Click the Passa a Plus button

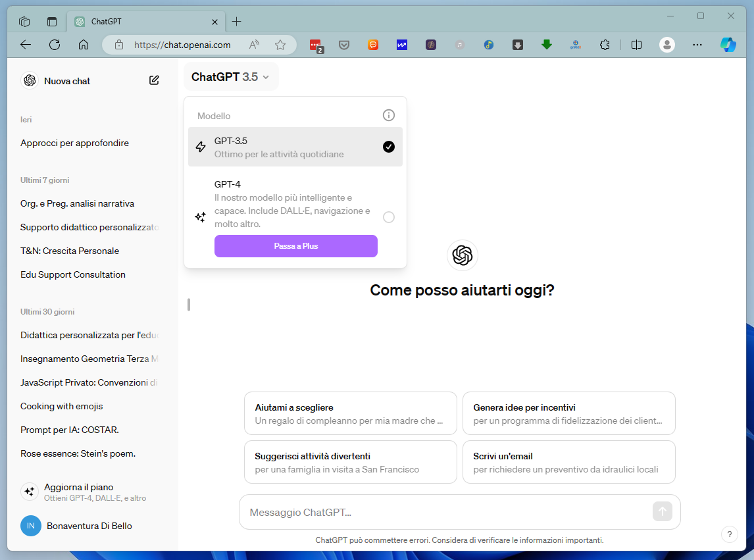[295, 246]
